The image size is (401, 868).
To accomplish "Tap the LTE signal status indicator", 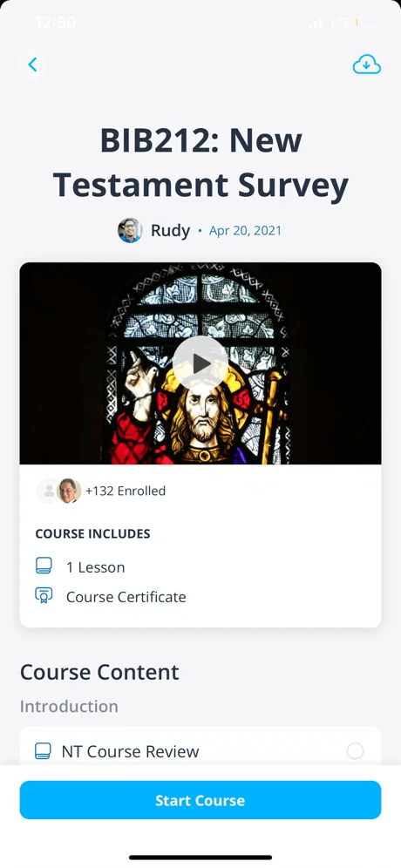I will pos(340,24).
